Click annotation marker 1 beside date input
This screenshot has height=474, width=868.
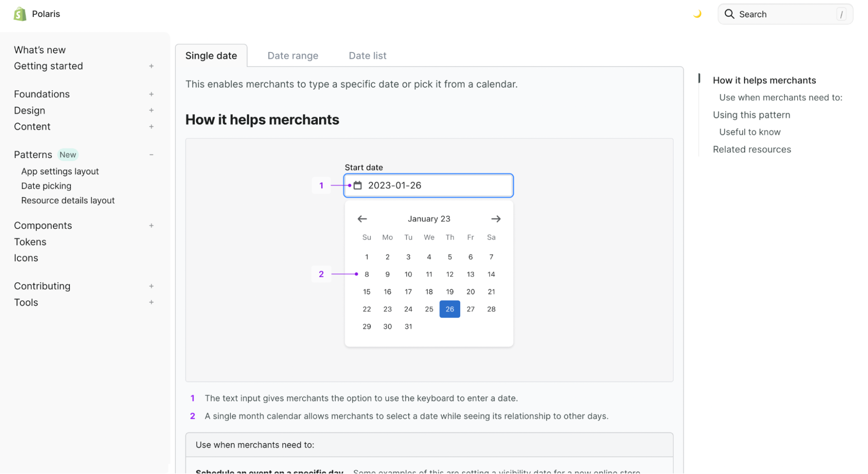coord(321,185)
